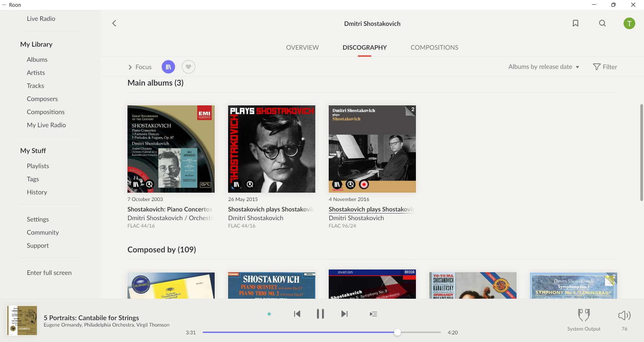Viewport: 644px width, 342px height.
Task: Switch to the OVERVIEW tab
Action: coord(303,47)
